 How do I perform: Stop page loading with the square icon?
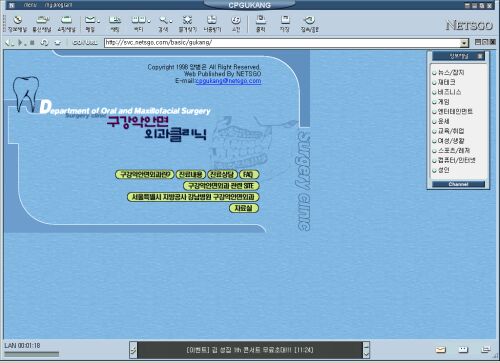pos(32,43)
